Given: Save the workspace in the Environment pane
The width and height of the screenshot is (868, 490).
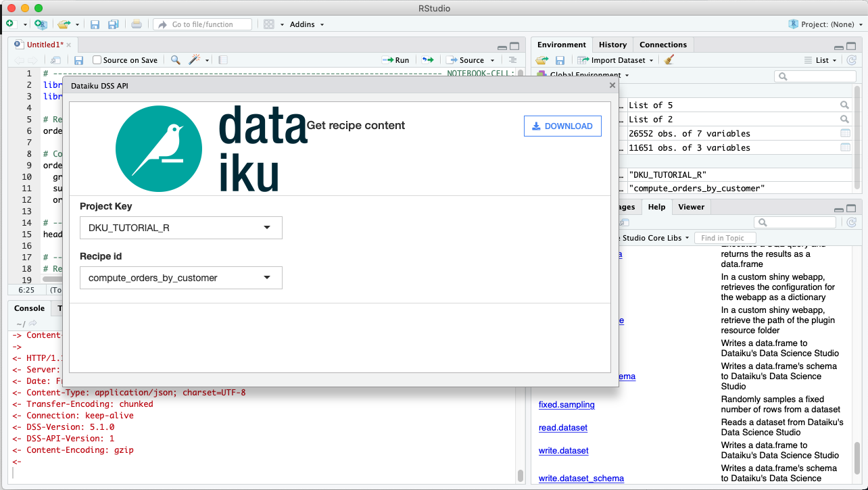Looking at the screenshot, I should [x=560, y=60].
